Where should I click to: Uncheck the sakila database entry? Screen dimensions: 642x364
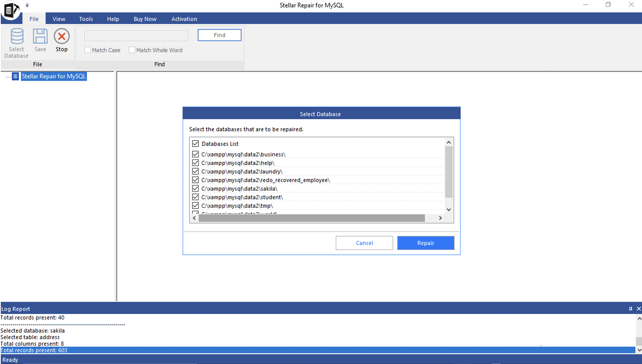click(x=195, y=188)
